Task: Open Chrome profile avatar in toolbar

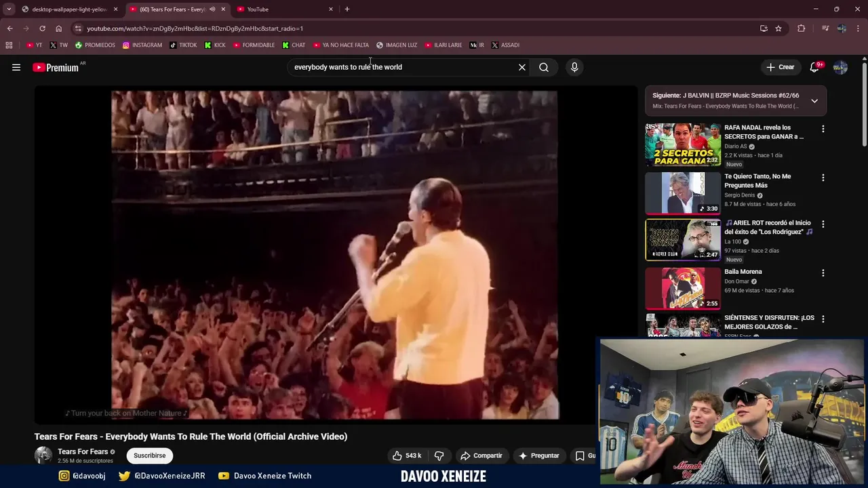Action: click(x=842, y=28)
